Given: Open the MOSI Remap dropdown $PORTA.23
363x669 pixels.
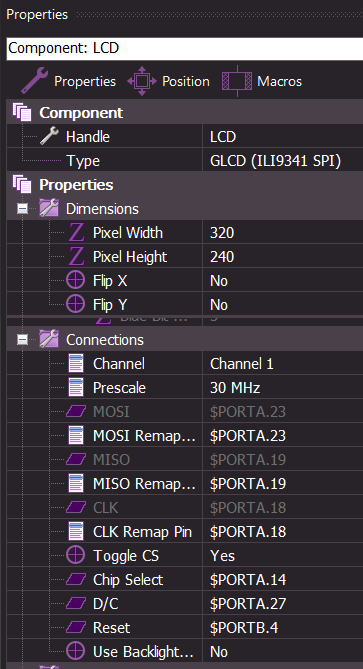Looking at the screenshot, I should [283, 436].
